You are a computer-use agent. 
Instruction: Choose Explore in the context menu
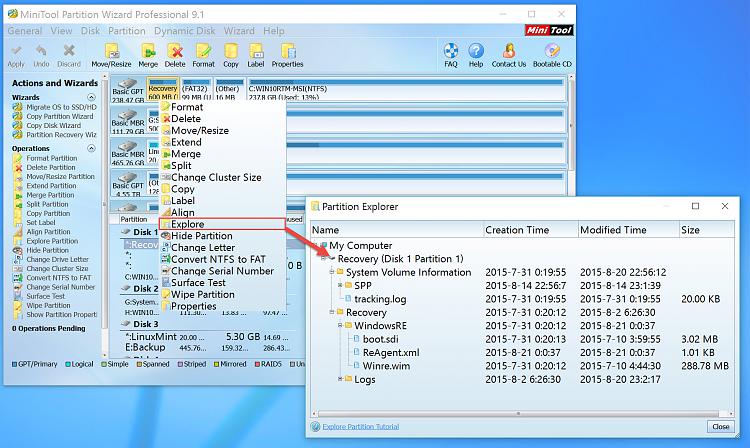(222, 224)
